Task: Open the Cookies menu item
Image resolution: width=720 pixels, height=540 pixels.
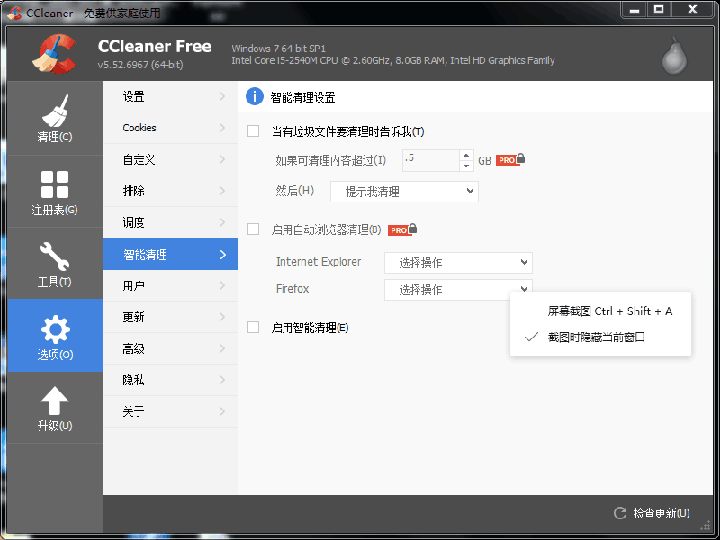Action: pos(170,128)
